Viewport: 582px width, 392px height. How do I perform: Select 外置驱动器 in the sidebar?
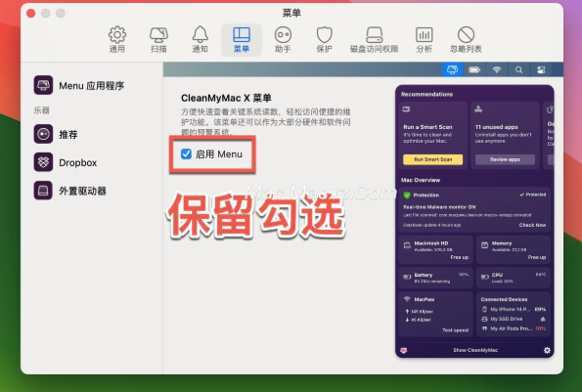[x=70, y=191]
